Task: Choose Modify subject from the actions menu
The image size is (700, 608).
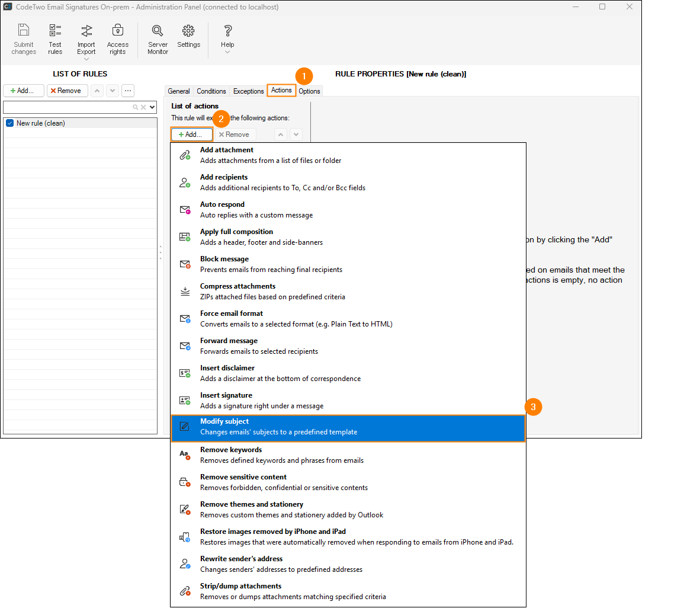Action: click(x=348, y=427)
